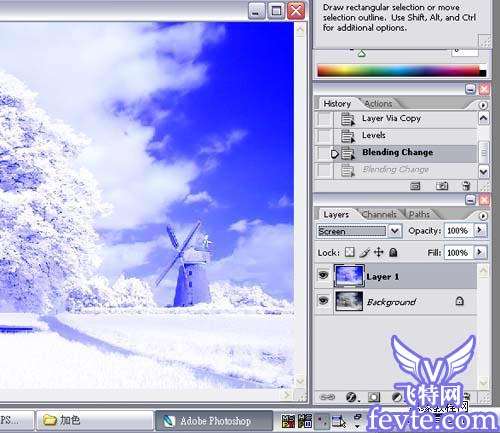The image size is (500, 433).
Task: Create new snapshot camera icon in History
Action: click(x=442, y=186)
